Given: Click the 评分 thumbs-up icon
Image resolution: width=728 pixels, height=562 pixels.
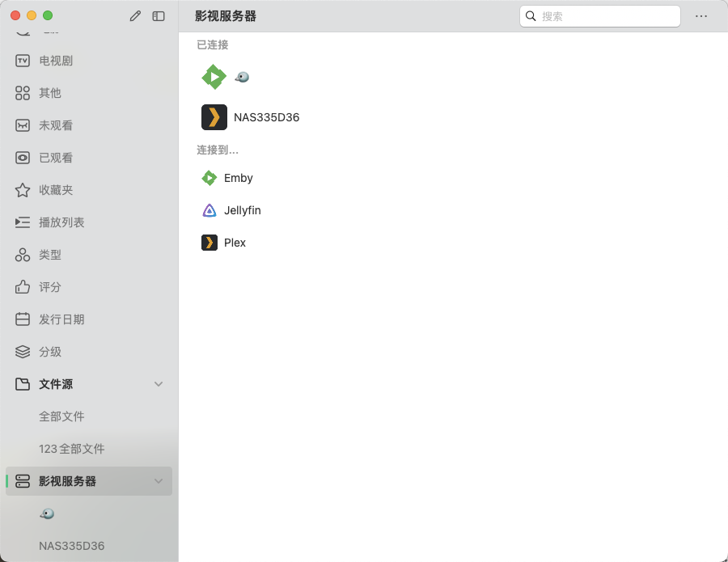Looking at the screenshot, I should [x=23, y=287].
